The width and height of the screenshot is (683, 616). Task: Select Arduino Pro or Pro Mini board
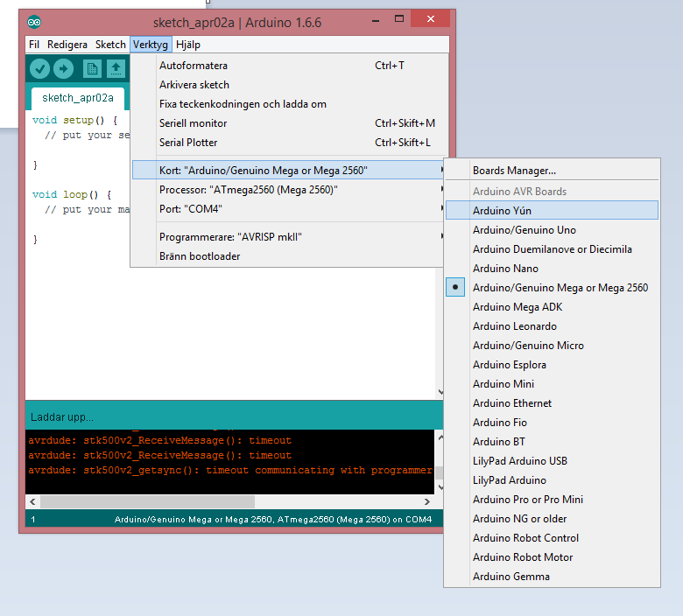point(552,500)
